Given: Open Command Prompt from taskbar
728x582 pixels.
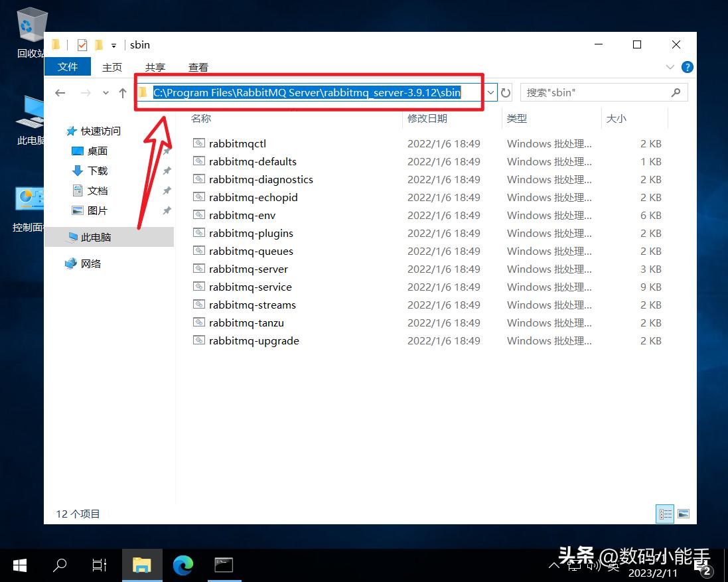Looking at the screenshot, I should click(224, 565).
